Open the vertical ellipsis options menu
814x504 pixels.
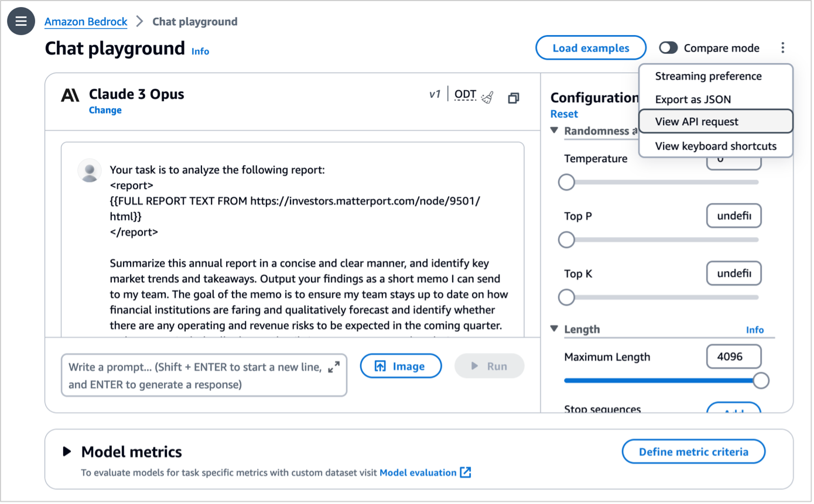(782, 48)
